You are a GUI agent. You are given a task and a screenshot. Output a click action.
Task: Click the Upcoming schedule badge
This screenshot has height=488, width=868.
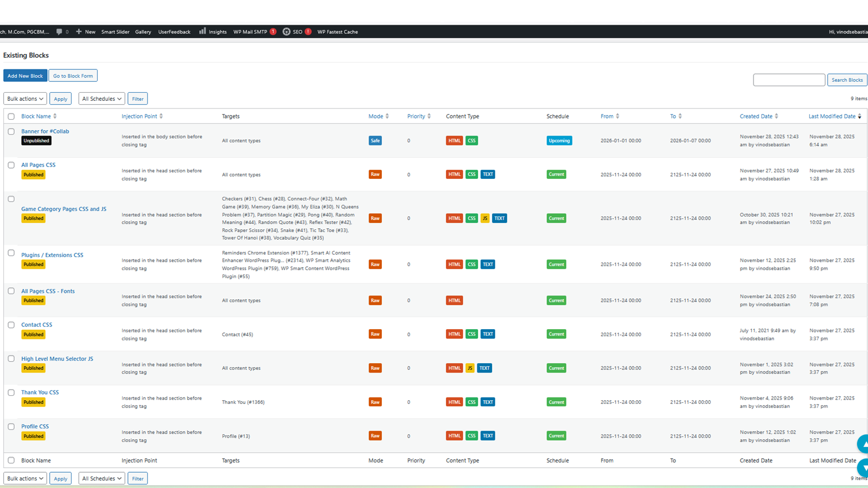(x=559, y=141)
